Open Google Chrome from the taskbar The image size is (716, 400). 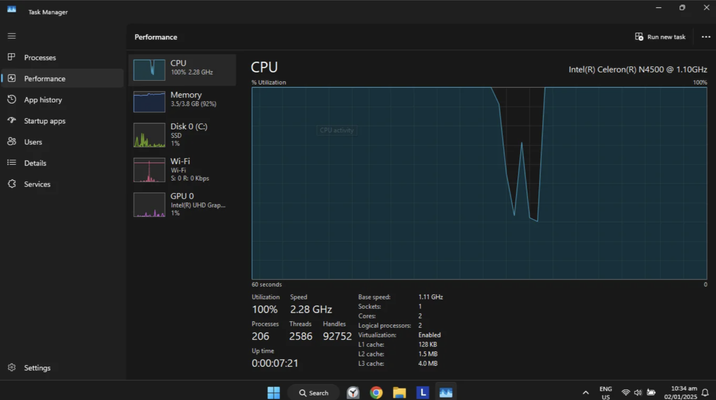coord(376,392)
